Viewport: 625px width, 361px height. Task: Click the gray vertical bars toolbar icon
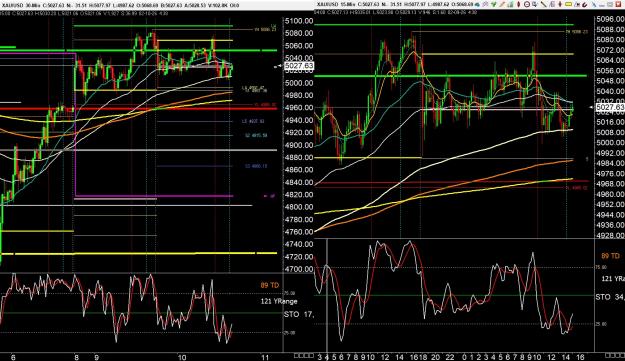tap(552, 4)
